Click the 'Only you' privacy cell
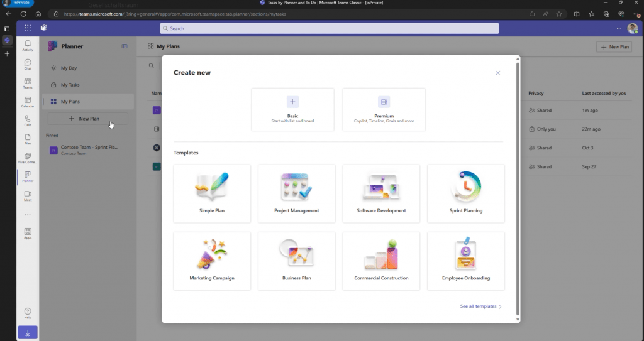 tap(542, 129)
